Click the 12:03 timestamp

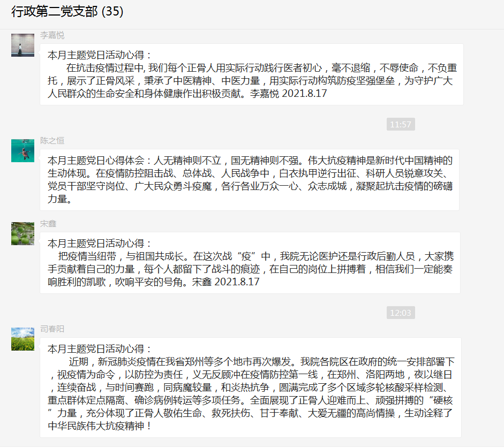(x=401, y=313)
